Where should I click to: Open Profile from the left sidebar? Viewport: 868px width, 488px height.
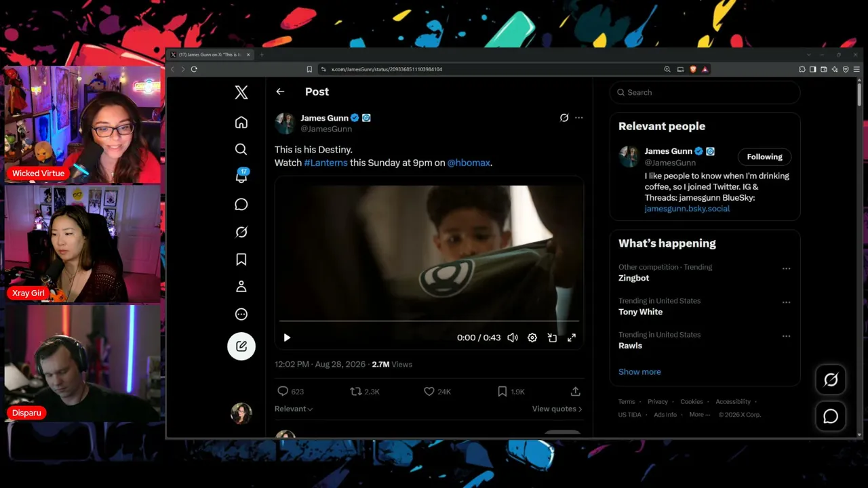241,287
